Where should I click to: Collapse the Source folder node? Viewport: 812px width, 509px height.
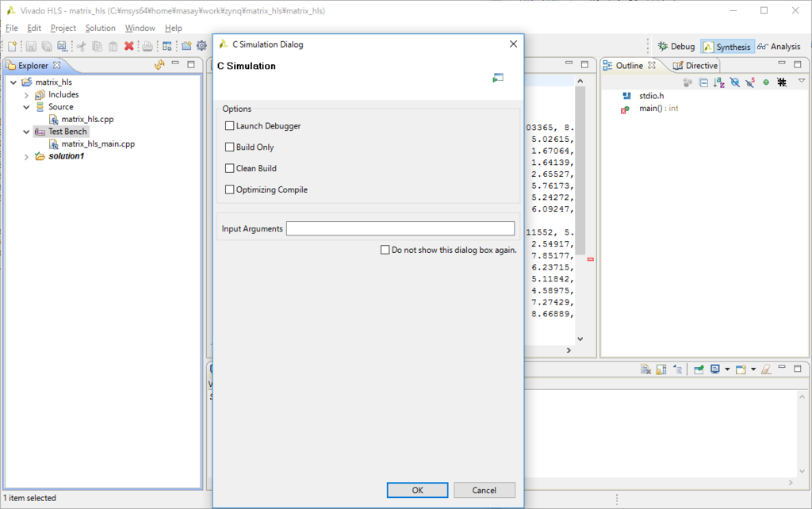coord(26,107)
